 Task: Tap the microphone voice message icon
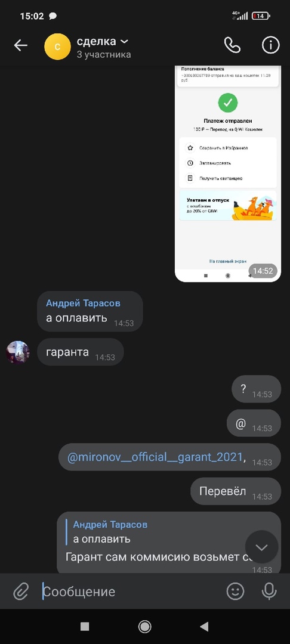coord(269,592)
